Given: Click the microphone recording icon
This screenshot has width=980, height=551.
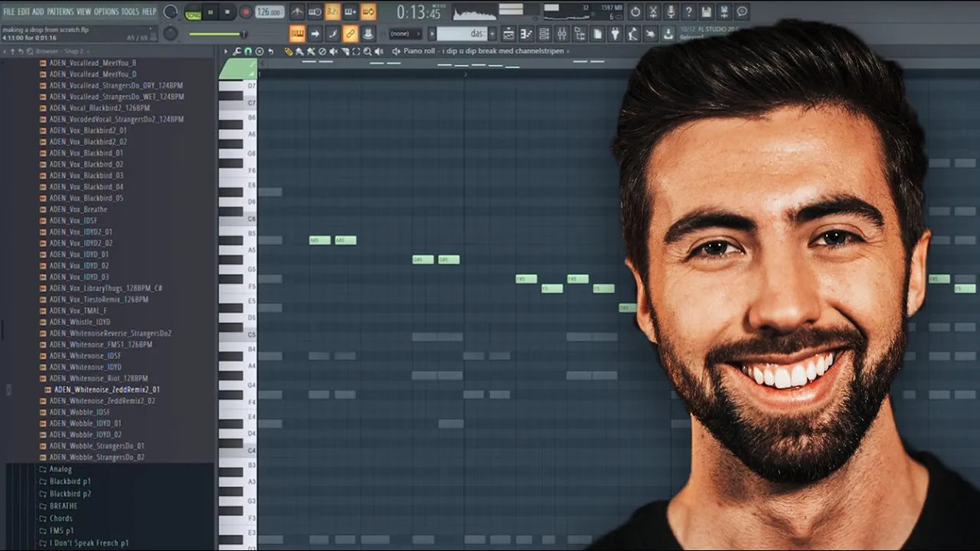Looking at the screenshot, I should (671, 11).
